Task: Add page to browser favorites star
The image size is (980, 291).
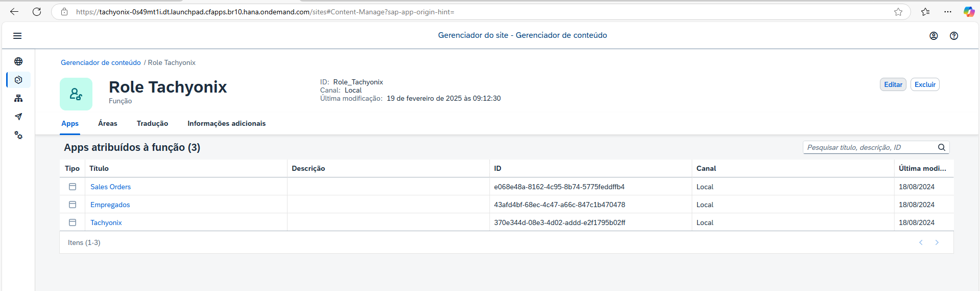Action: pos(898,12)
